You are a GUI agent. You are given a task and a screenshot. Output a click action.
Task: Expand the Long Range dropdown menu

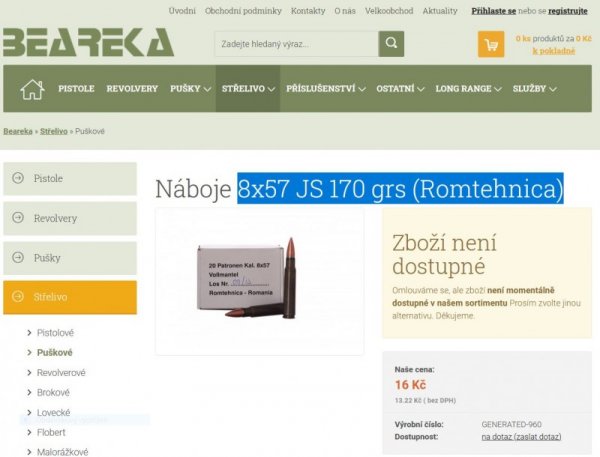coord(468,89)
